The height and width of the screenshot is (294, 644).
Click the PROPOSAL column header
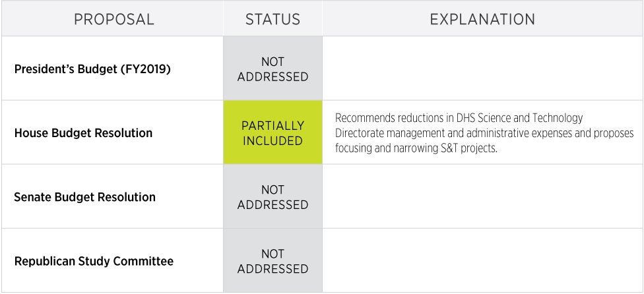pos(113,19)
